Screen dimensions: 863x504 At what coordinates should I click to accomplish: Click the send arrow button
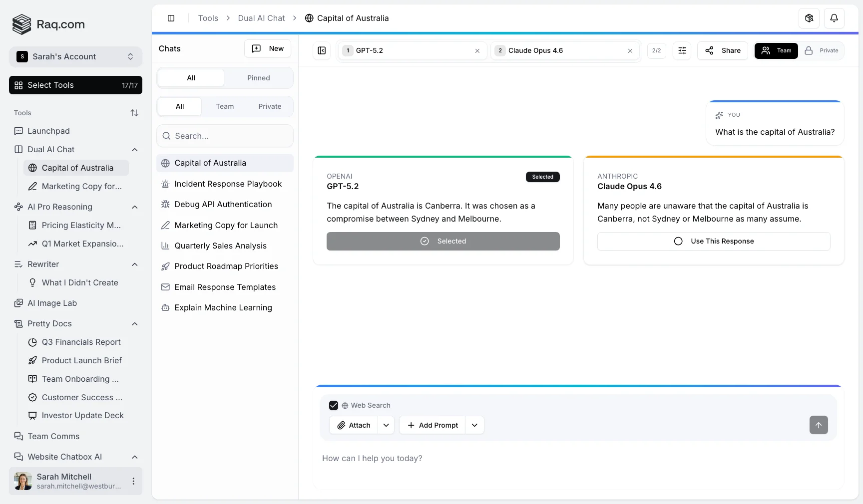(x=818, y=425)
